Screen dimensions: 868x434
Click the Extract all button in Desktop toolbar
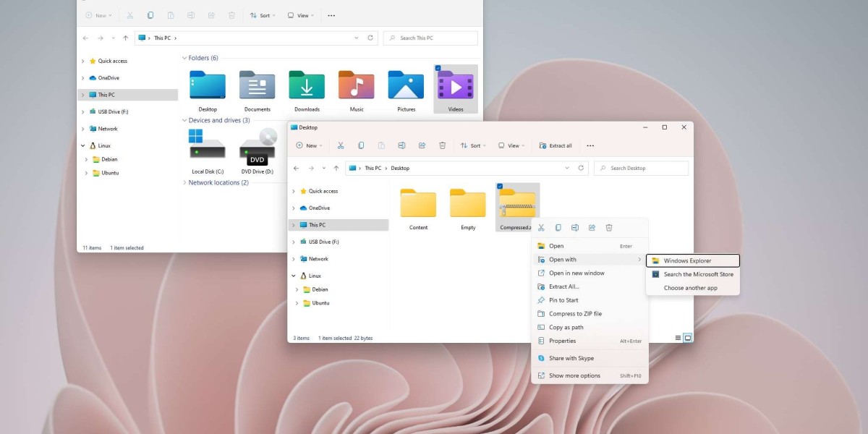pyautogui.click(x=556, y=145)
